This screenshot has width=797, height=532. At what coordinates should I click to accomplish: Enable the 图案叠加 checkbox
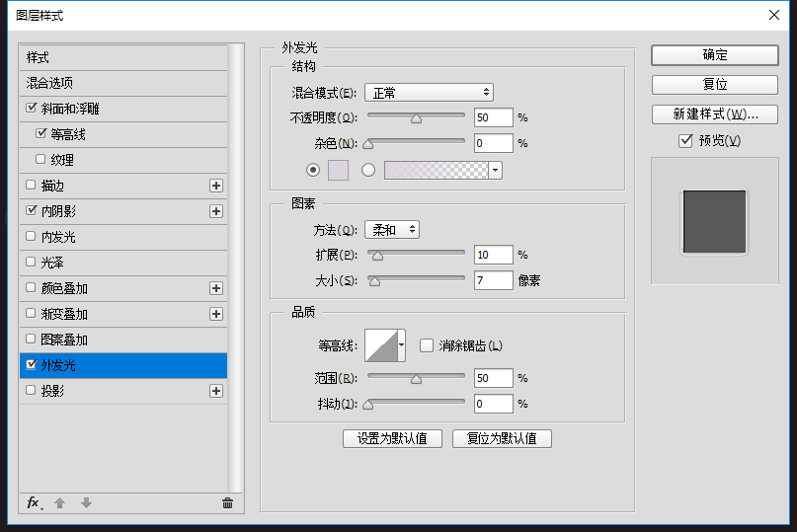tap(31, 339)
